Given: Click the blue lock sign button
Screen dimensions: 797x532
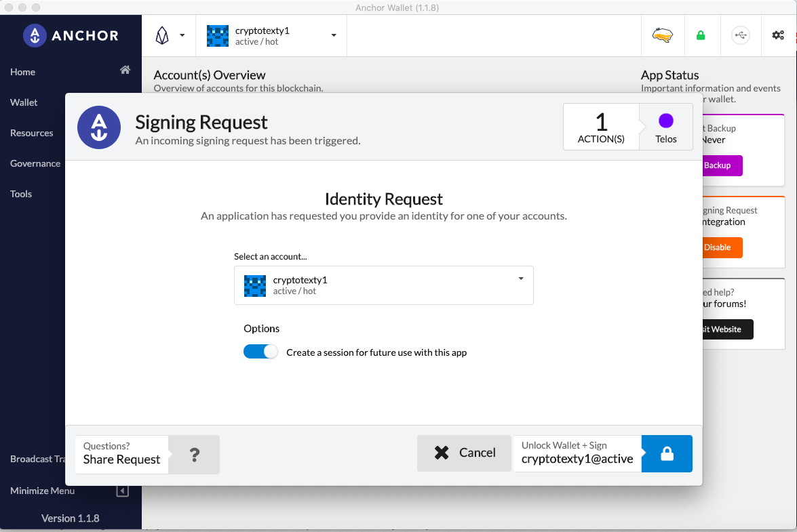Looking at the screenshot, I should coord(667,454).
